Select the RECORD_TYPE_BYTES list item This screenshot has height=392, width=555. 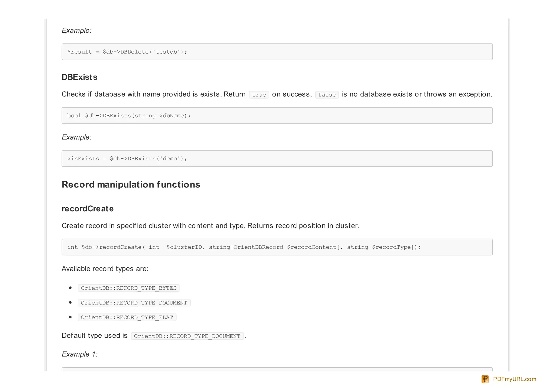[x=128, y=288]
